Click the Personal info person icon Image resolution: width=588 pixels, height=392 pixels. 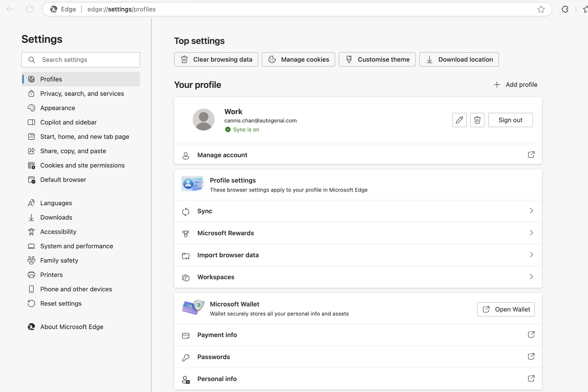click(186, 380)
